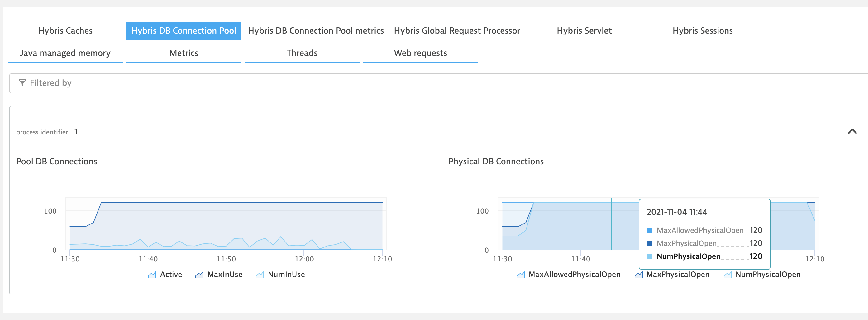868x320 pixels.
Task: Click the Pool DB Connections chart title
Action: pos(57,162)
